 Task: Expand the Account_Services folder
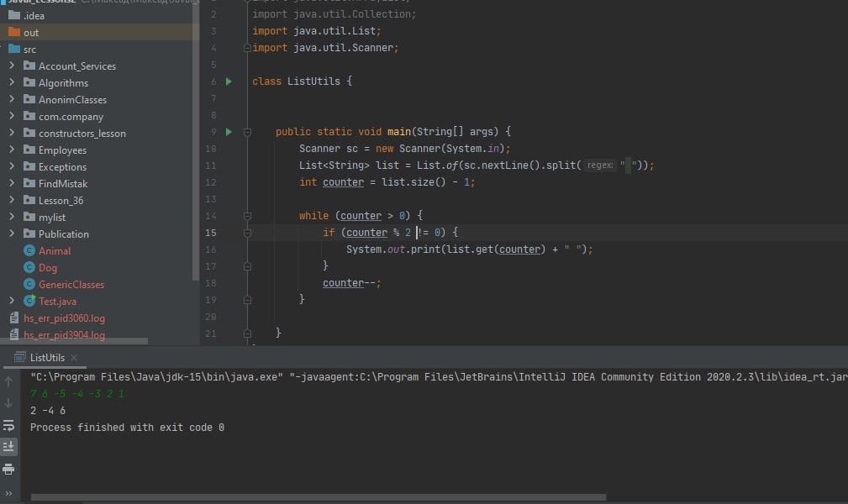pyautogui.click(x=12, y=66)
